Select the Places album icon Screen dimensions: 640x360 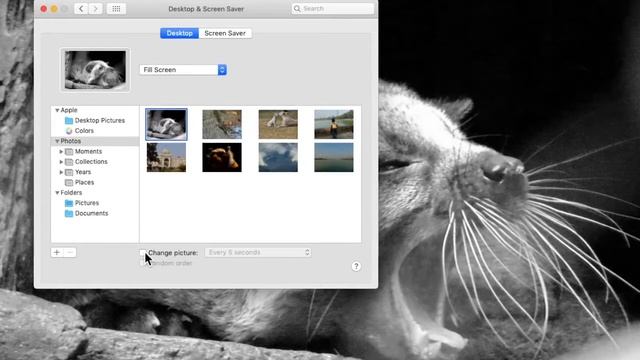[x=69, y=182]
